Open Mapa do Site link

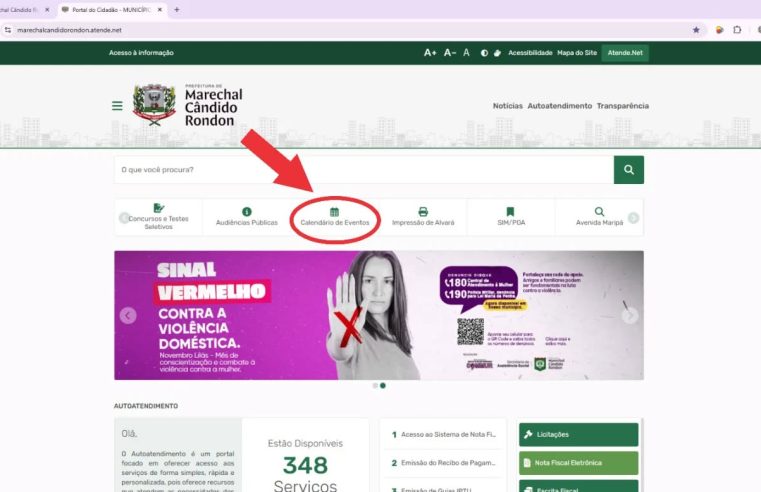(x=577, y=53)
